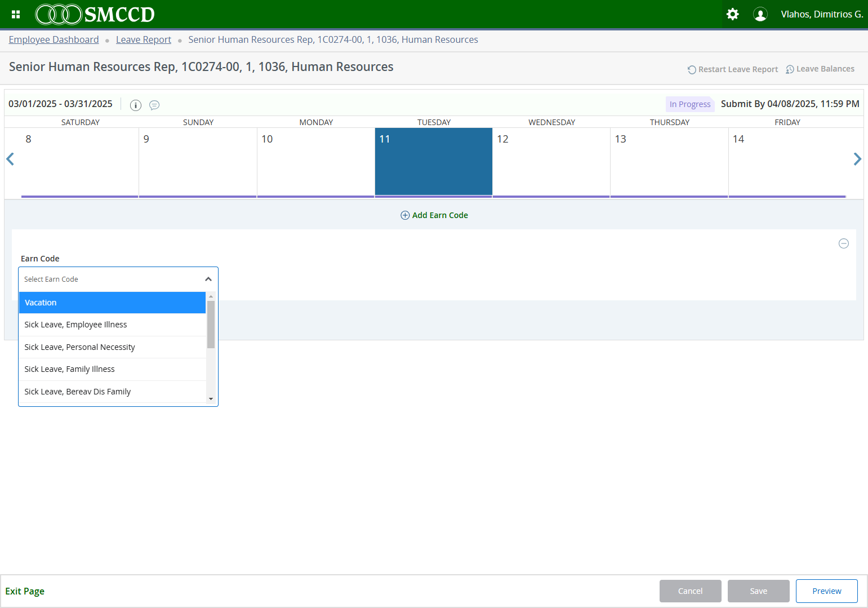Screen dimensions: 868x608
Task: Open the settings gear icon
Action: [732, 14]
